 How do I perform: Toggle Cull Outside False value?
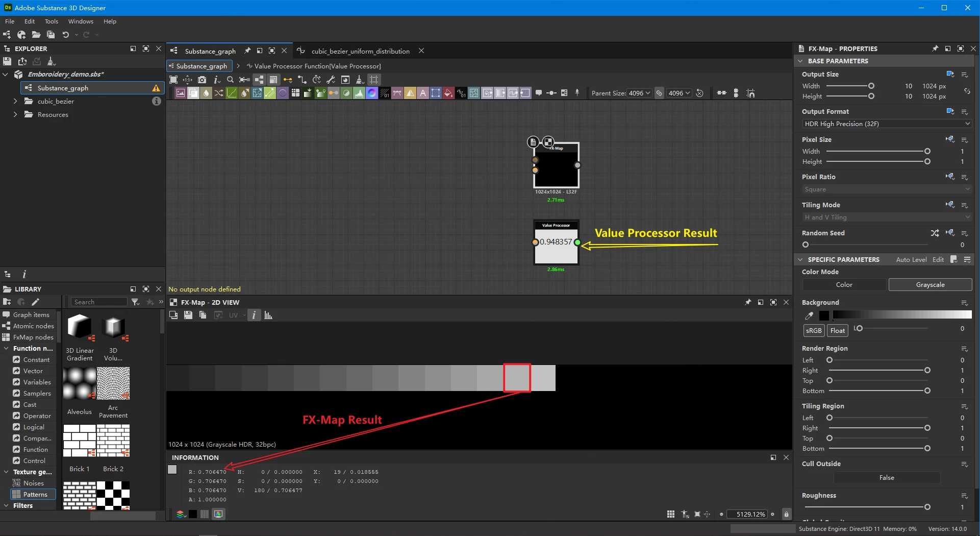pyautogui.click(x=887, y=478)
